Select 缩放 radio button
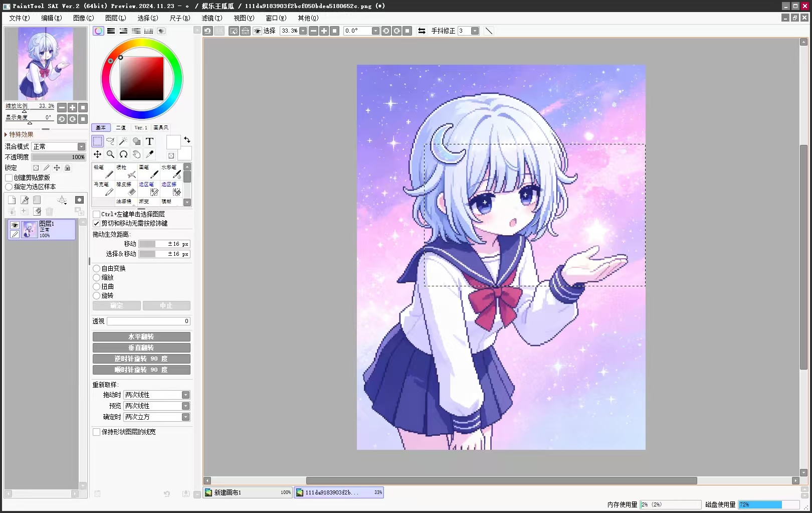 click(x=97, y=277)
